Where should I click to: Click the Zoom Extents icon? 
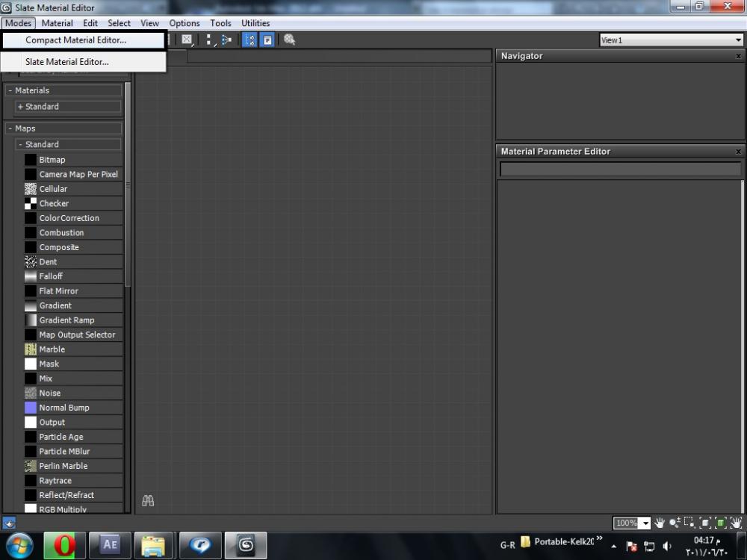(x=705, y=523)
